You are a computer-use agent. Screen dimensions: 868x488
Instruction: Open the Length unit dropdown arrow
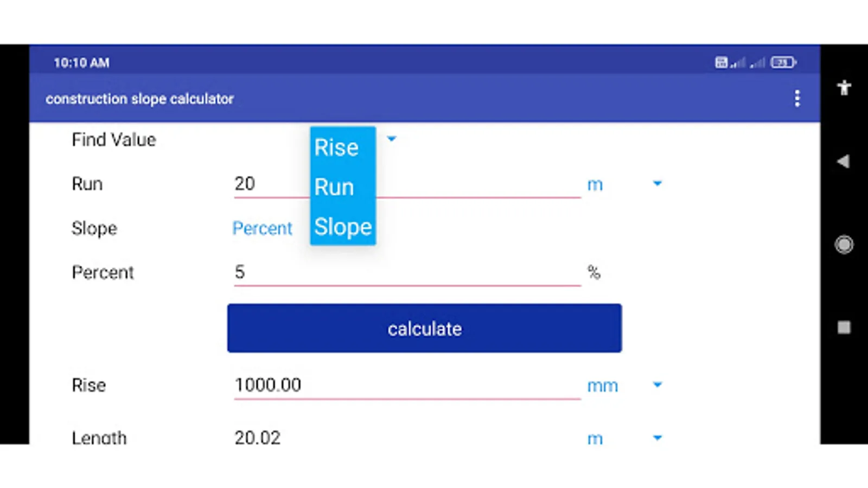657,438
